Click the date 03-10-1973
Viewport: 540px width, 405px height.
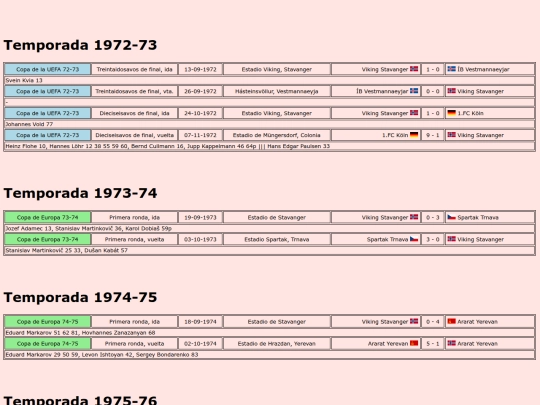tap(200, 239)
